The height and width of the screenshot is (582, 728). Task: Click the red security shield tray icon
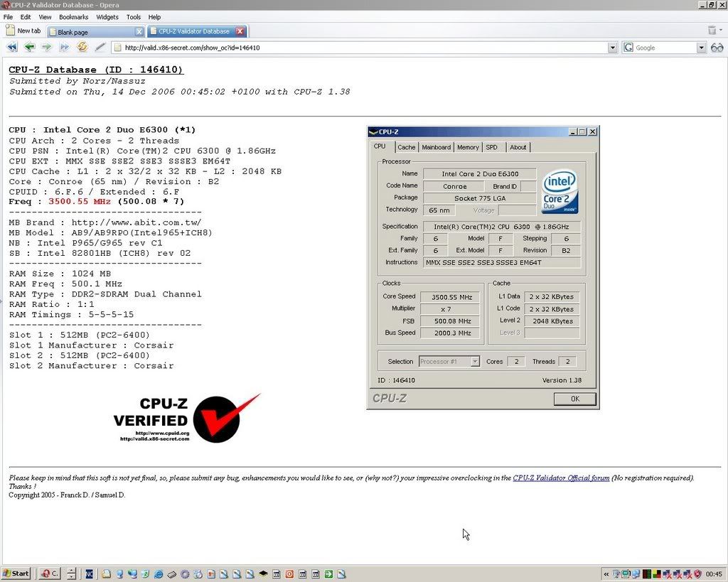pos(697,574)
